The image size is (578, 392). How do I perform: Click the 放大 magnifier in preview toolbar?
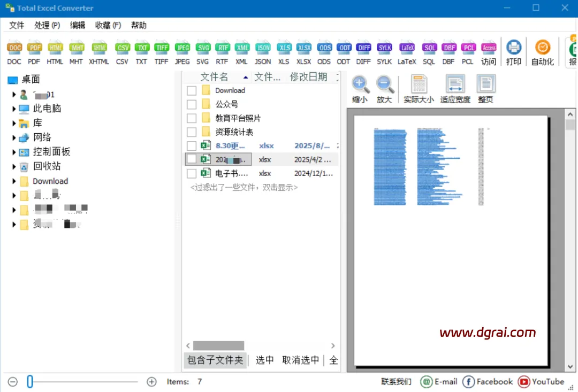tap(384, 89)
